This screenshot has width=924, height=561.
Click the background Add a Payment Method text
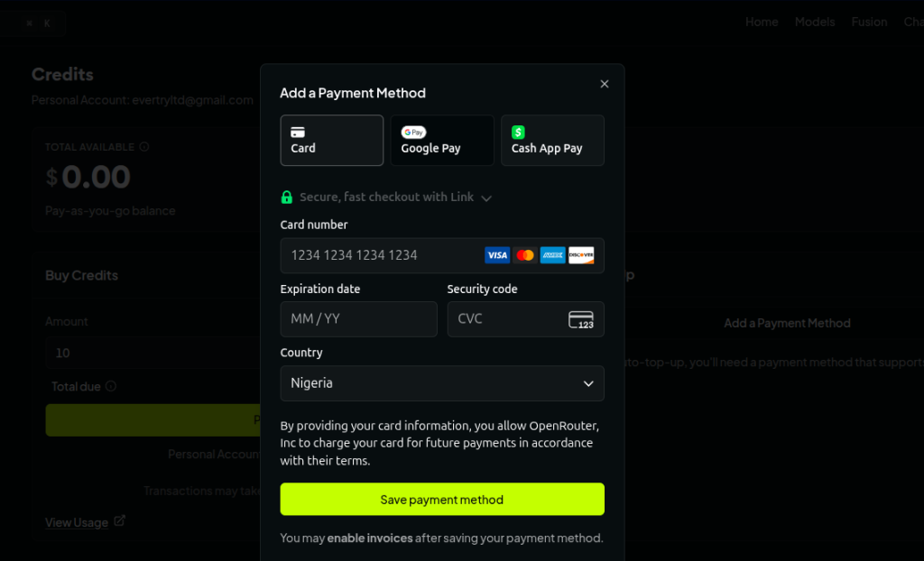[x=787, y=323]
